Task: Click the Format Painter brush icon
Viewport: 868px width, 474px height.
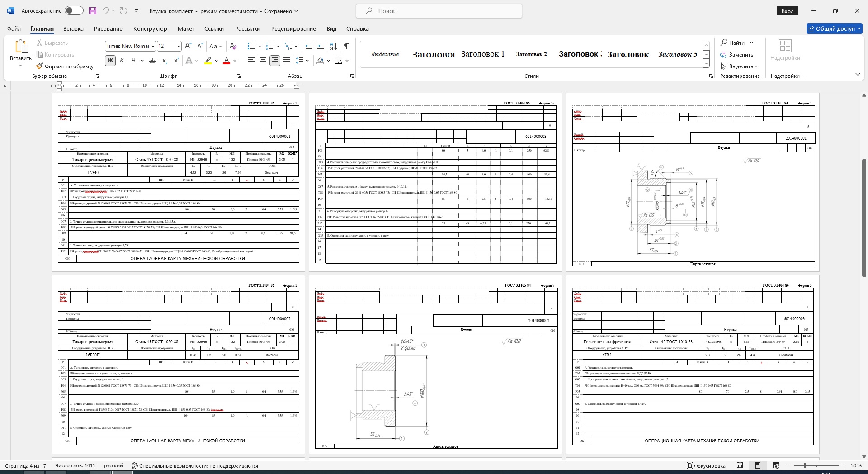Action: click(40, 66)
